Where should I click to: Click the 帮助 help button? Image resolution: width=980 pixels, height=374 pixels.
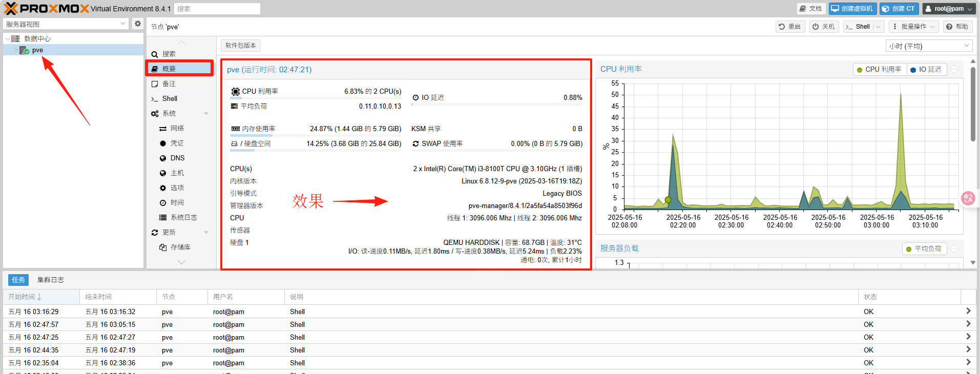tap(957, 27)
